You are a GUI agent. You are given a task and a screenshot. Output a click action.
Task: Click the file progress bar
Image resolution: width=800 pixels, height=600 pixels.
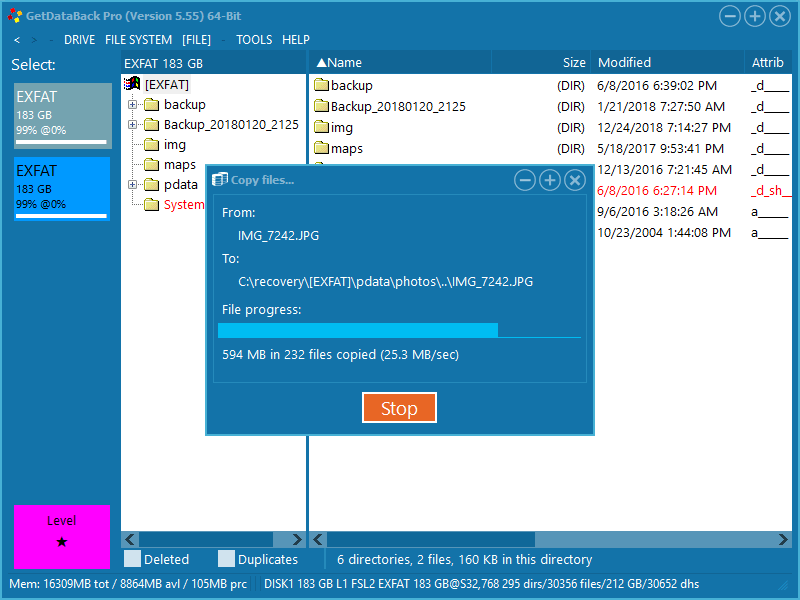399,330
